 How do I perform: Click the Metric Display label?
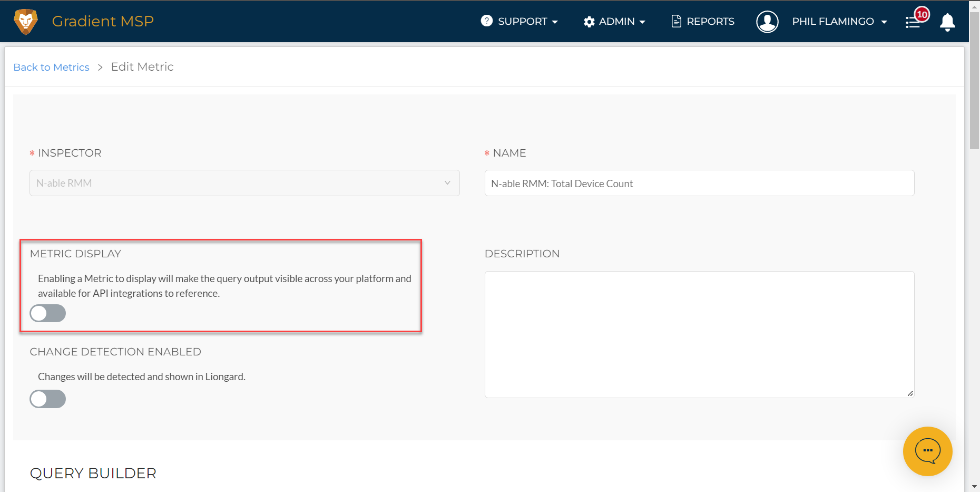tap(75, 254)
